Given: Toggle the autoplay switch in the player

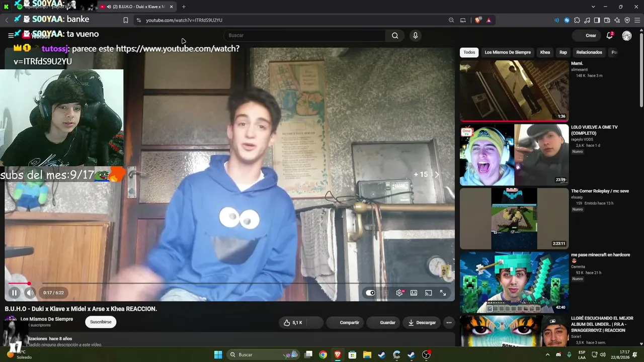Looking at the screenshot, I should click(371, 293).
